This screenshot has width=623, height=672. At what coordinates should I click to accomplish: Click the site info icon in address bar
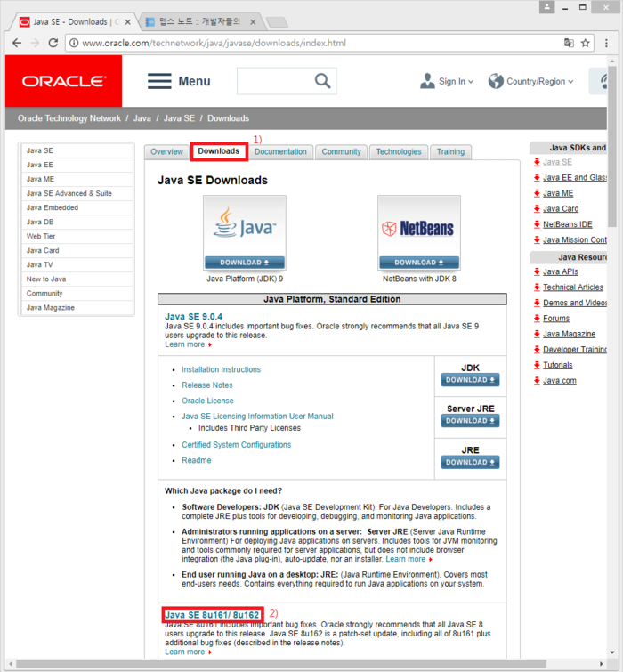click(x=74, y=43)
